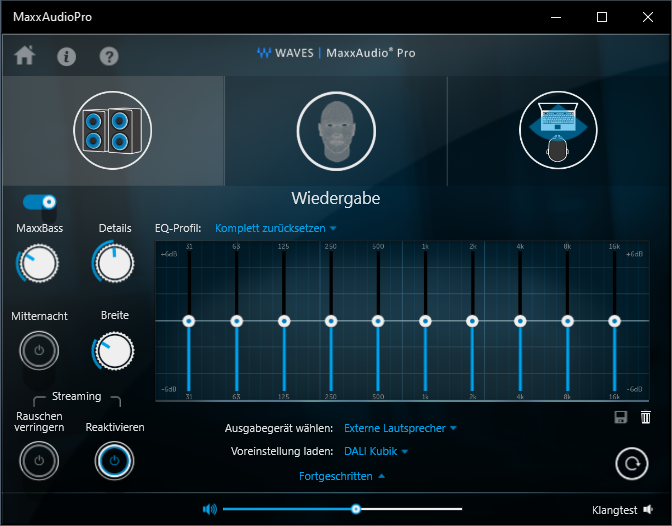Viewport: 672px width, 526px height.
Task: Click the 1k EQ slider handle
Action: coord(425,321)
